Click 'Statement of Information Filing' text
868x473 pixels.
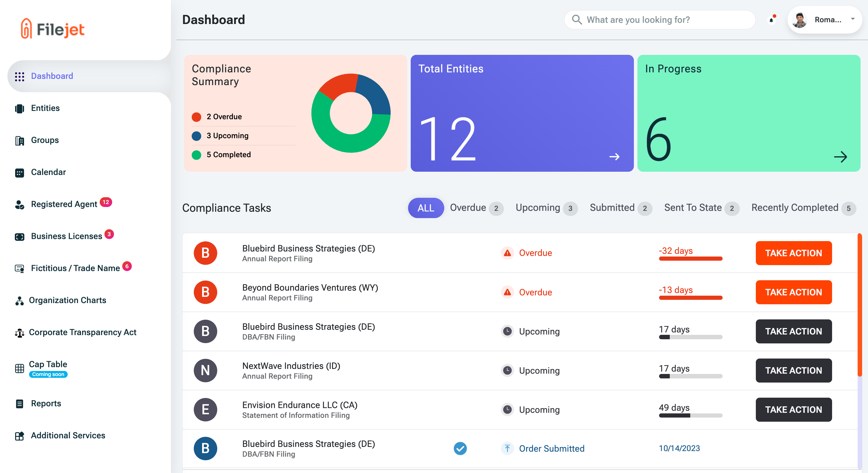[296, 415]
